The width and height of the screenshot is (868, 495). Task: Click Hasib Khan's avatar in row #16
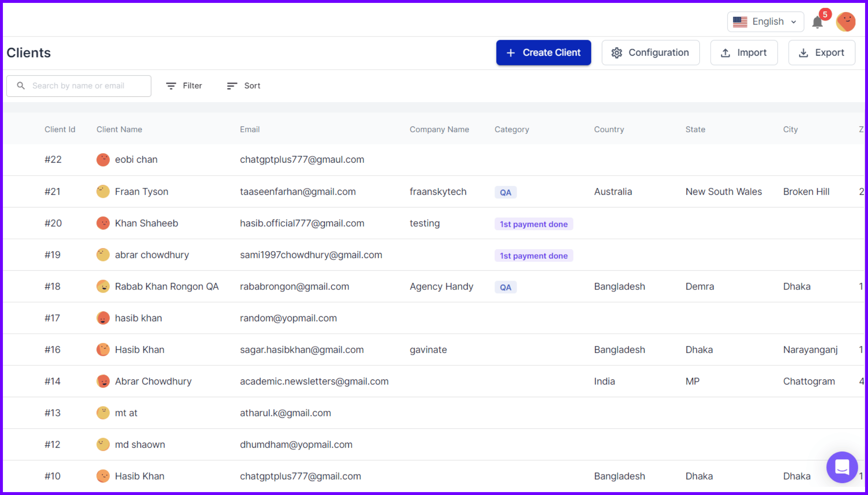(103, 350)
